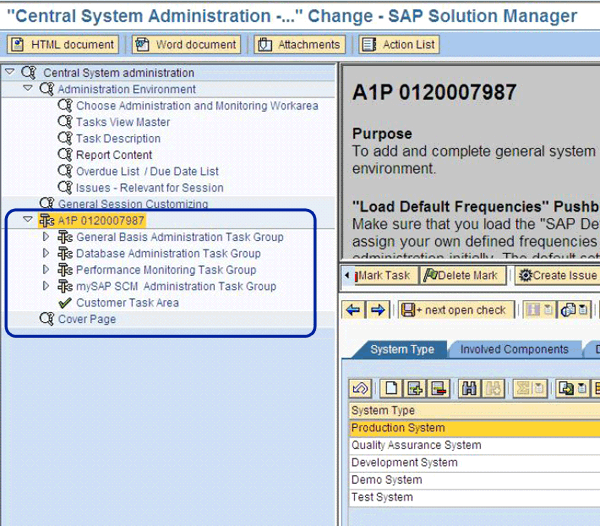Expand the Database Administration Task Group node
600x526 pixels.
click(45, 254)
